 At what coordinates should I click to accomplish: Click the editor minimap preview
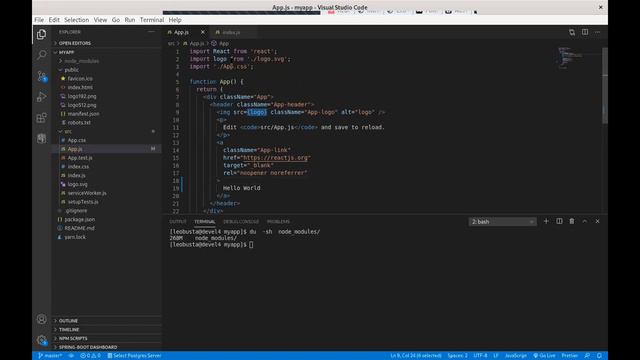570,58
